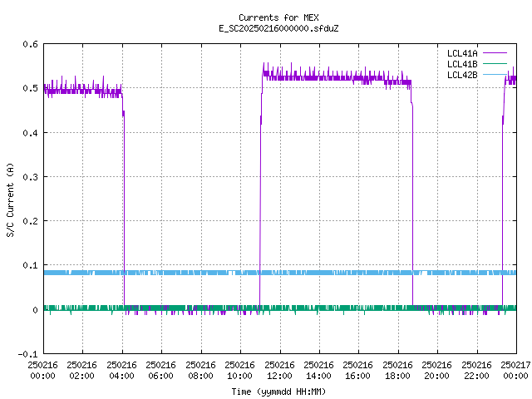Click the LCL41B legend label
This screenshot has height=399, width=532.
(x=462, y=64)
